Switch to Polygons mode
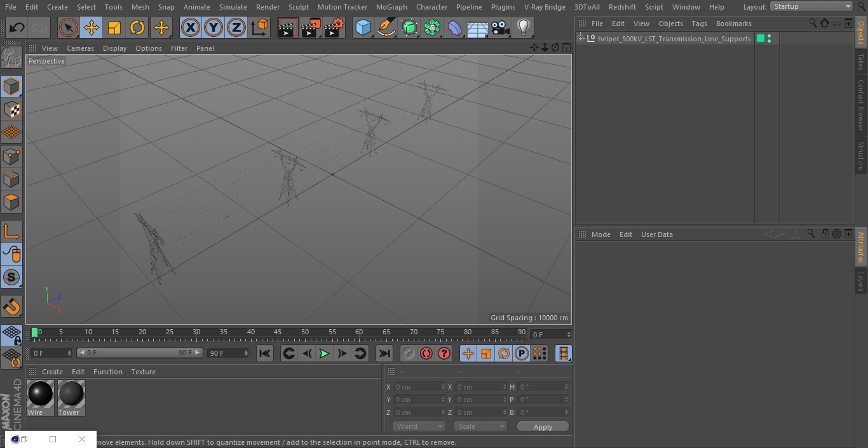868x448 pixels. point(11,202)
